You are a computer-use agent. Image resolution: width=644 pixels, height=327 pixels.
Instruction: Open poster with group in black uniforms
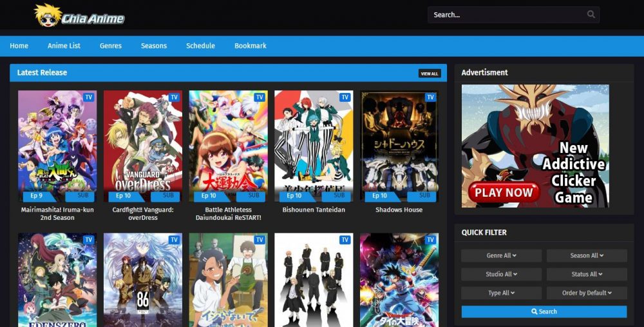click(x=314, y=280)
